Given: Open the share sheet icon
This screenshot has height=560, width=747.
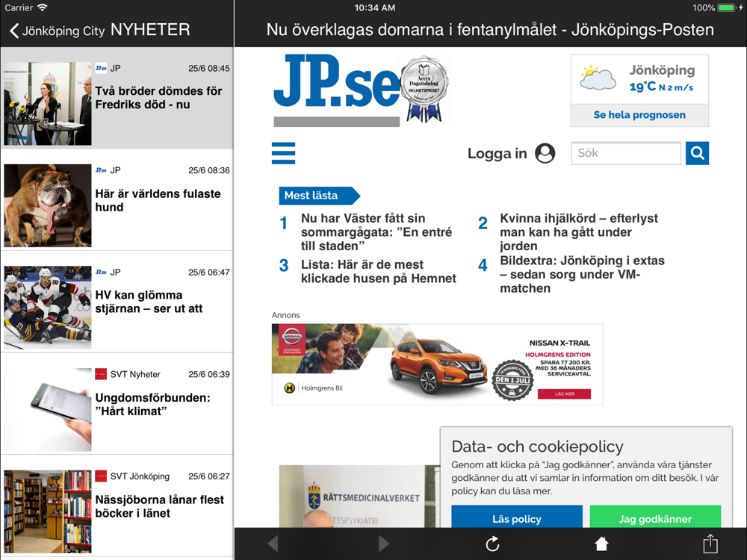Looking at the screenshot, I should (x=710, y=544).
